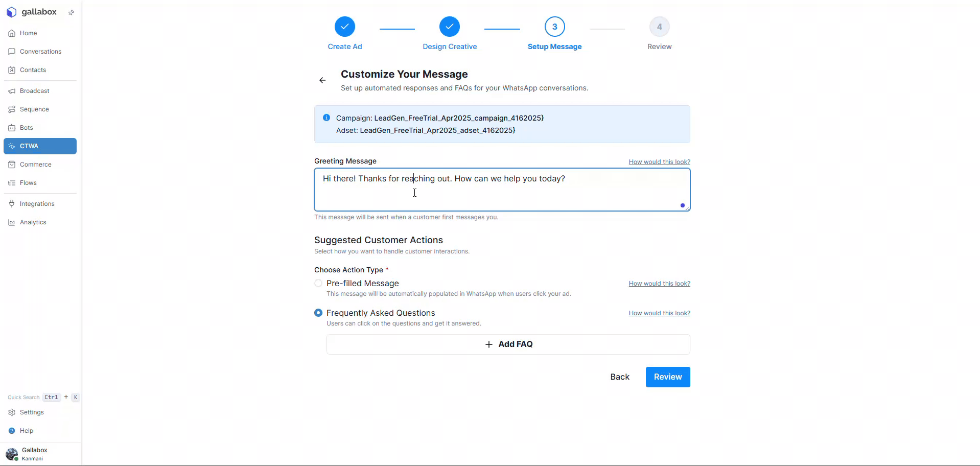This screenshot has width=980, height=466.
Task: Open Settings in the sidebar
Action: click(32, 412)
